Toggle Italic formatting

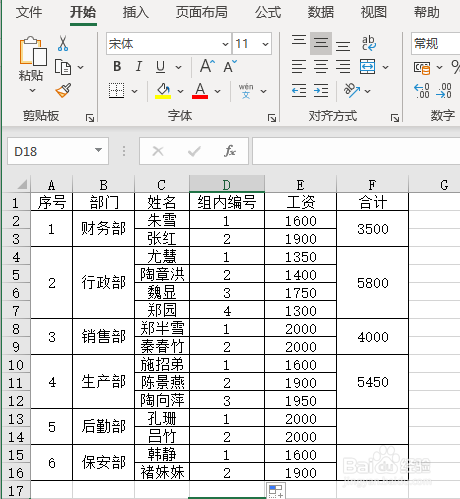click(x=139, y=67)
